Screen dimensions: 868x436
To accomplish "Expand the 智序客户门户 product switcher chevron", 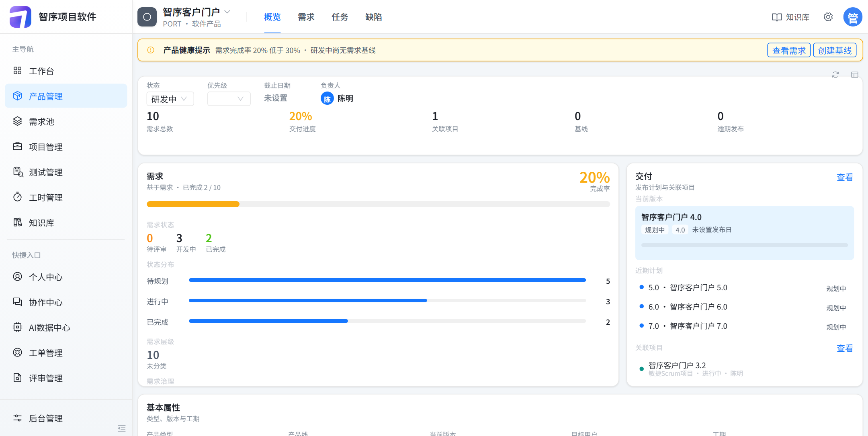I will coord(227,12).
